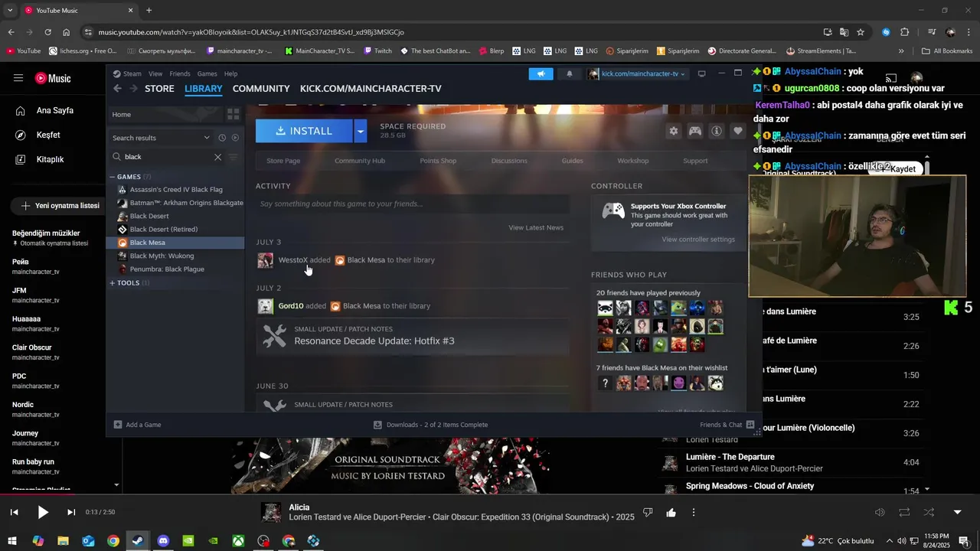Bookmark this page star icon in Chrome
Viewport: 980px width, 551px height.
click(x=861, y=32)
